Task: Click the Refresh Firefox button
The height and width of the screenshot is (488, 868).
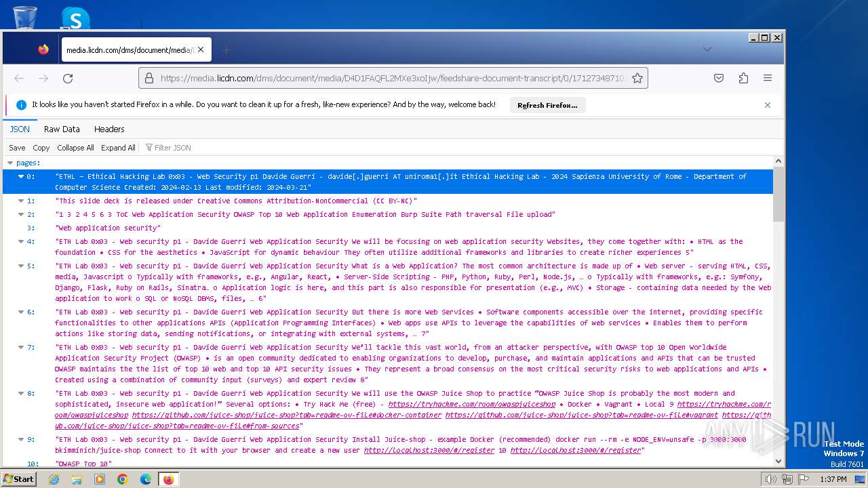Action: 547,105
